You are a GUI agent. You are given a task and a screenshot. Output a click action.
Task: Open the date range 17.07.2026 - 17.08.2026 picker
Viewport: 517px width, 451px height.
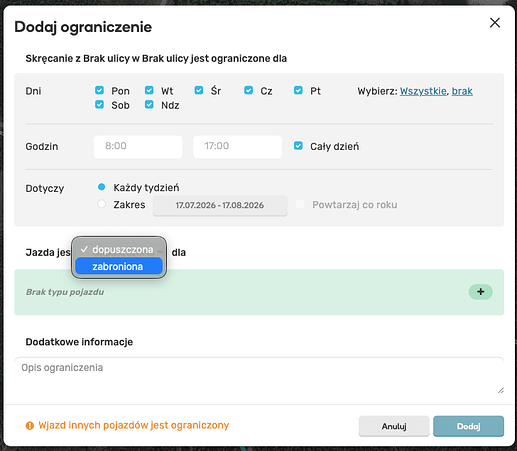pos(220,205)
